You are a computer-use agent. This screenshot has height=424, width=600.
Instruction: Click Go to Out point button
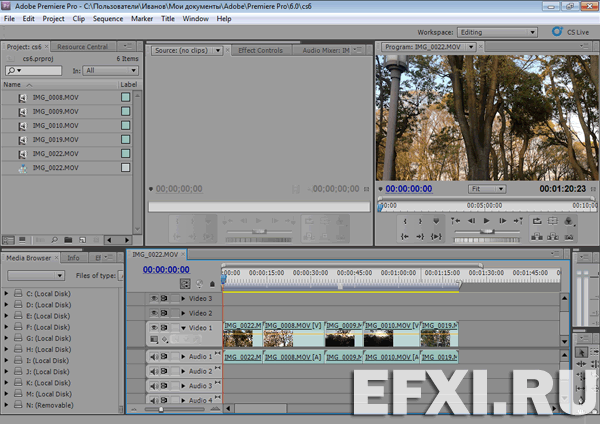point(420,237)
